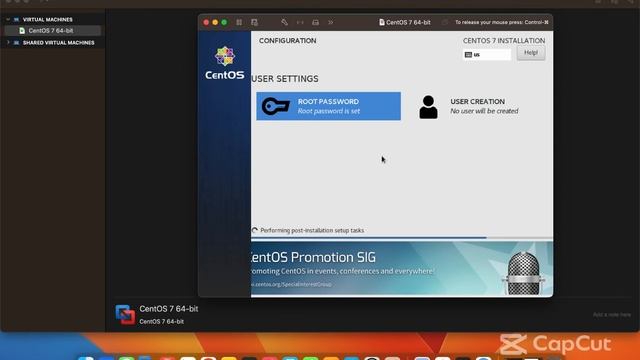640x360 pixels.
Task: Click 'Root password is set' text
Action: (x=329, y=111)
